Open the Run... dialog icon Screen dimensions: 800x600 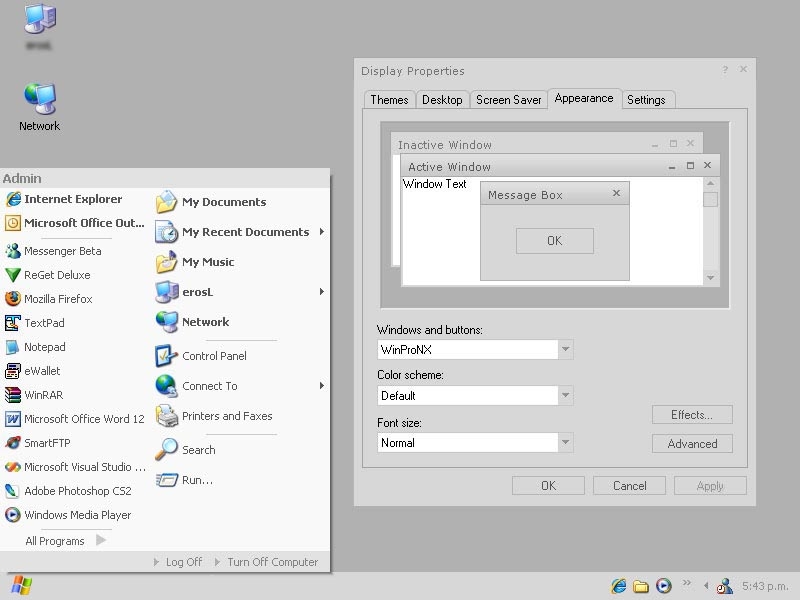166,480
